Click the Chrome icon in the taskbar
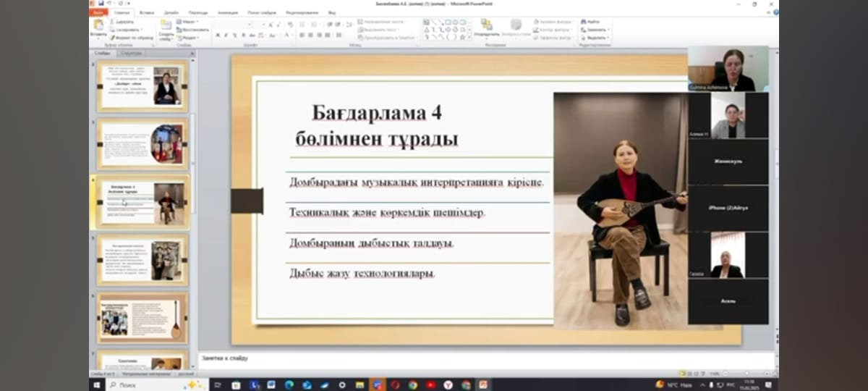 point(412,384)
